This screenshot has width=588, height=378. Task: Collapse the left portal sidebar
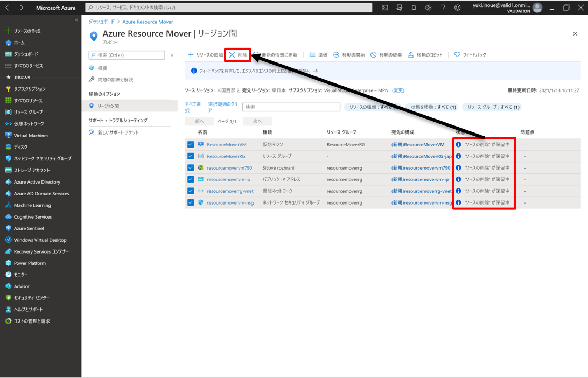coord(76,20)
